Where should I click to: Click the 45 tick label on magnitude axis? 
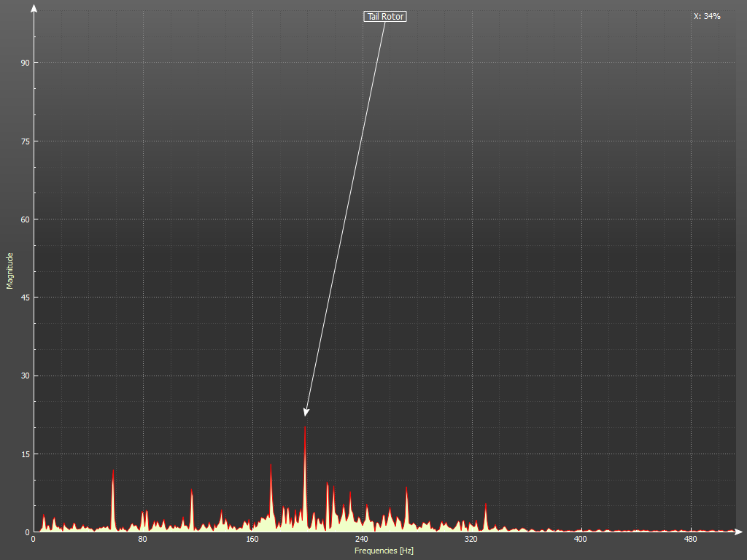pos(25,297)
